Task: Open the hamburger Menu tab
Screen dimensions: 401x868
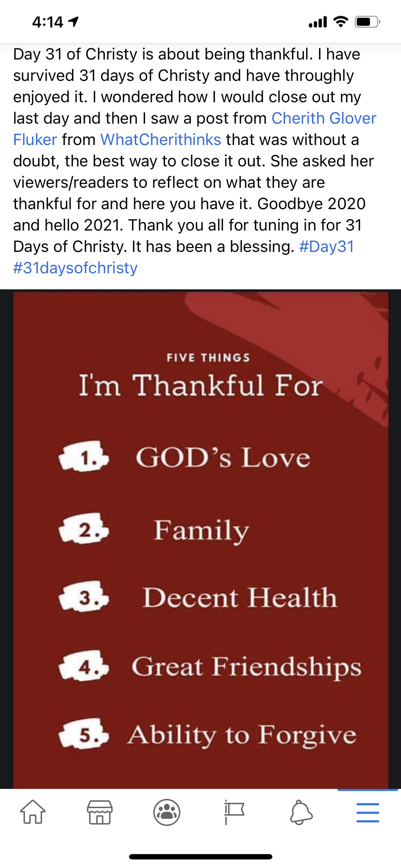Action: (x=367, y=812)
